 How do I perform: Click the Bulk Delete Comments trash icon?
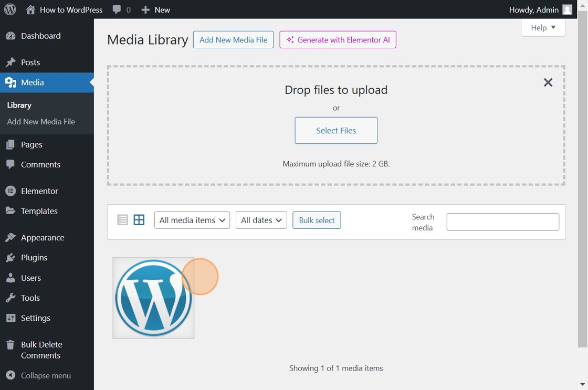10,344
